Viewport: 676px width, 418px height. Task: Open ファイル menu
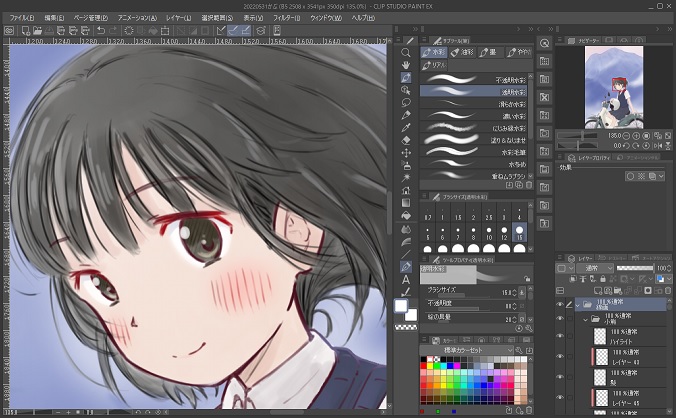(22, 18)
